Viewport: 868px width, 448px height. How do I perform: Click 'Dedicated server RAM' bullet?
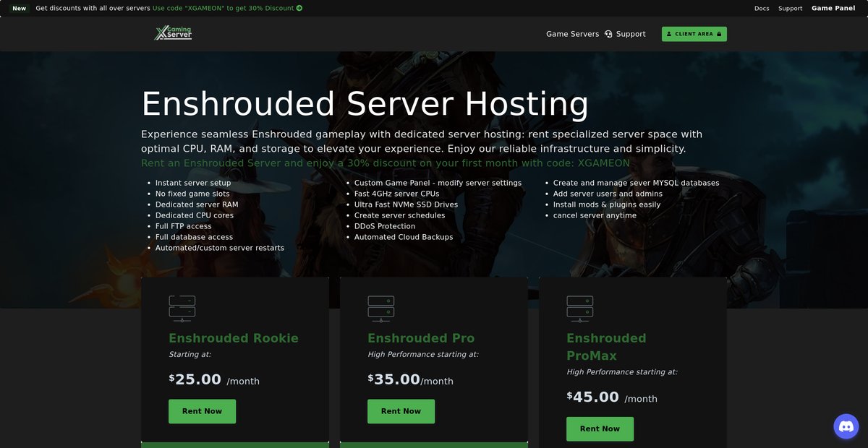click(197, 204)
